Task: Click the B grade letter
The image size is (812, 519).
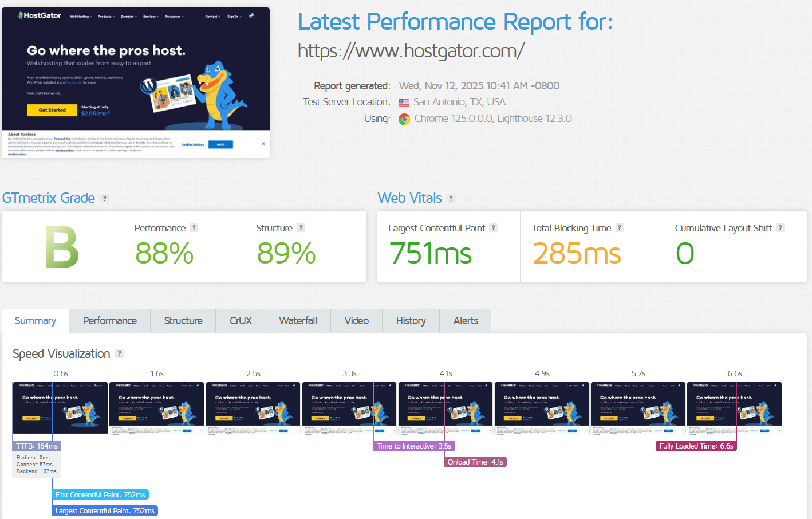Action: click(x=62, y=247)
